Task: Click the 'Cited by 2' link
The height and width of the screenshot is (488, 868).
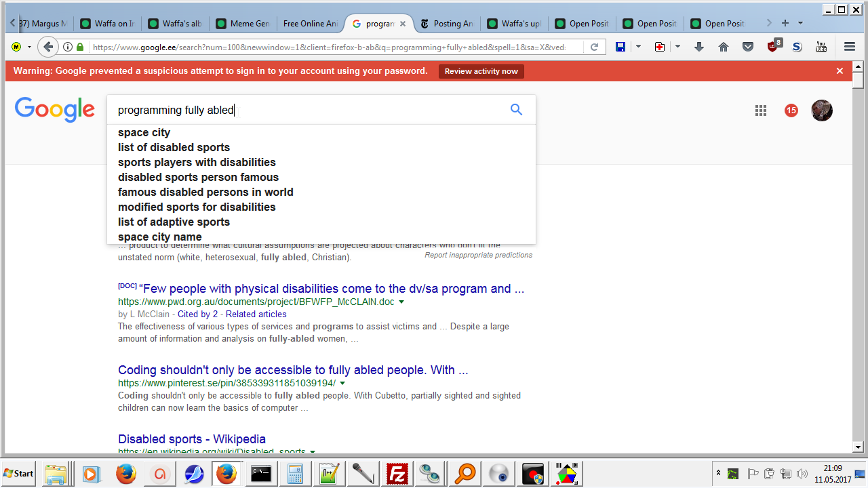Action: [x=198, y=314]
